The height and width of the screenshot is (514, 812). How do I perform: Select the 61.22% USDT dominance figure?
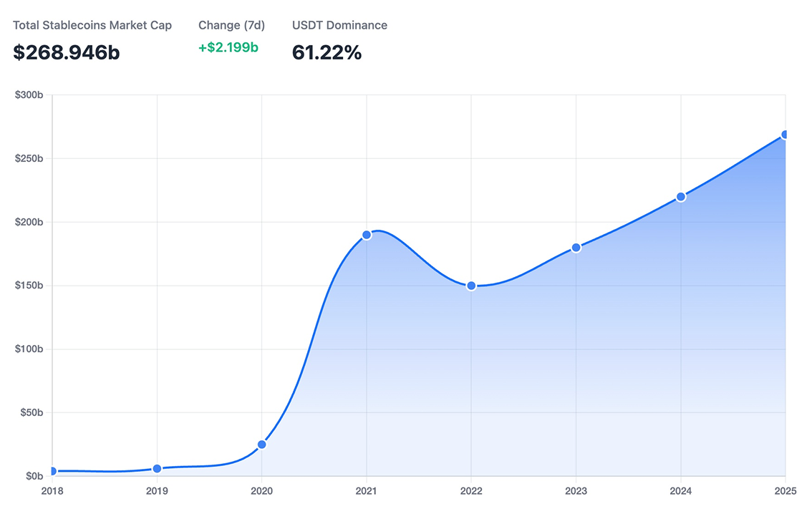click(x=327, y=52)
